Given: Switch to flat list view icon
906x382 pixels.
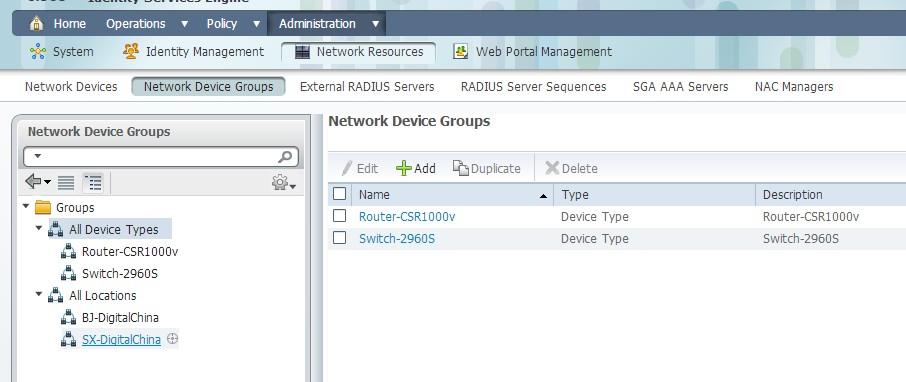Looking at the screenshot, I should tap(66, 183).
